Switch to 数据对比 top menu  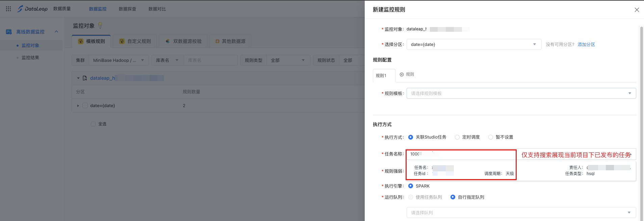point(157,9)
